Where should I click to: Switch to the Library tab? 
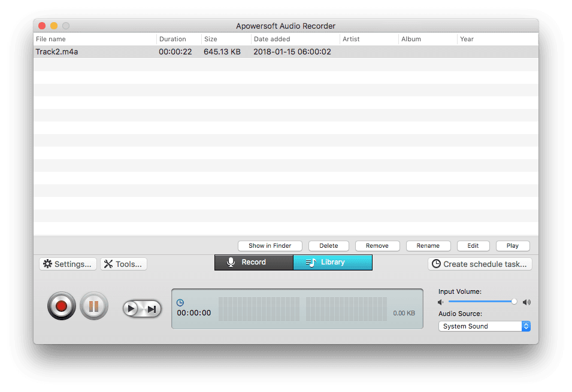[x=332, y=262]
